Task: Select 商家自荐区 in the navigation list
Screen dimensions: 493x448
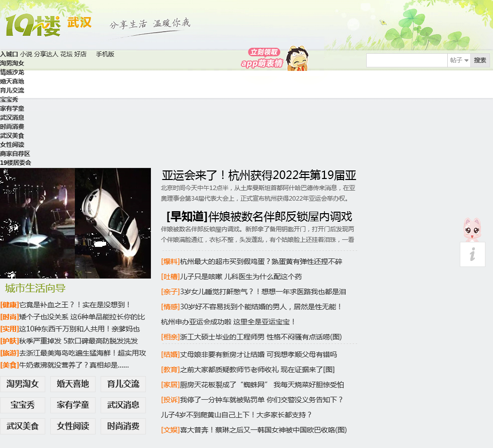Action: click(x=15, y=154)
